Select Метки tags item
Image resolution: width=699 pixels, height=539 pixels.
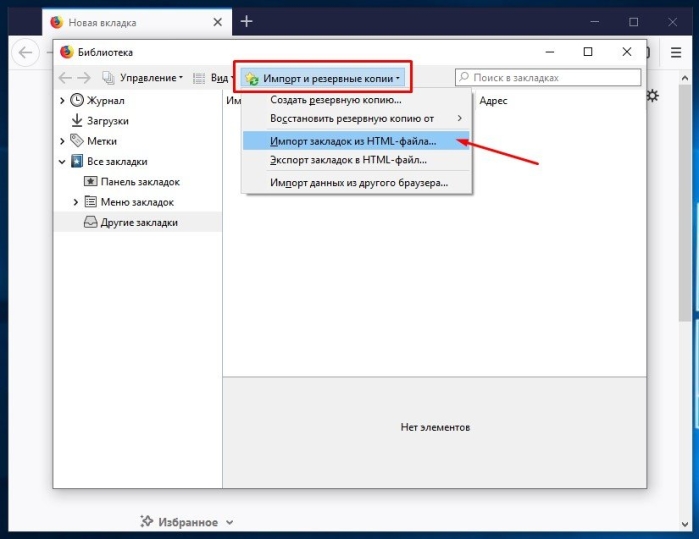click(x=102, y=141)
